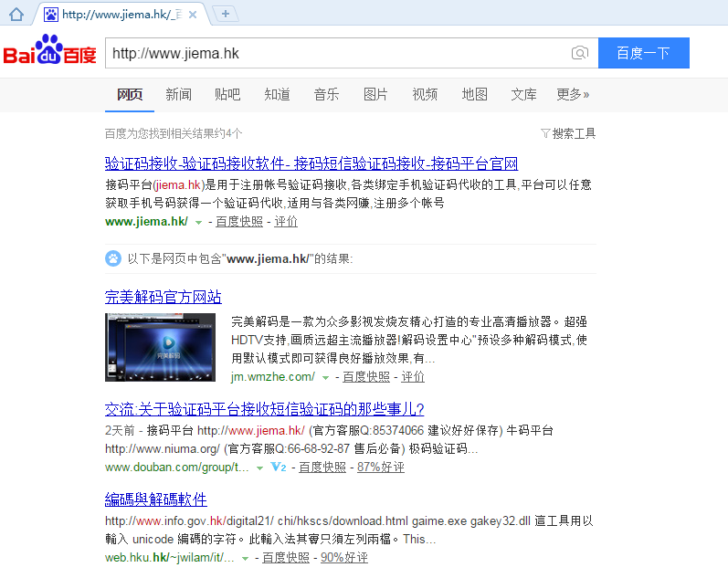
Task: Select the 网页 tab
Action: [x=130, y=95]
